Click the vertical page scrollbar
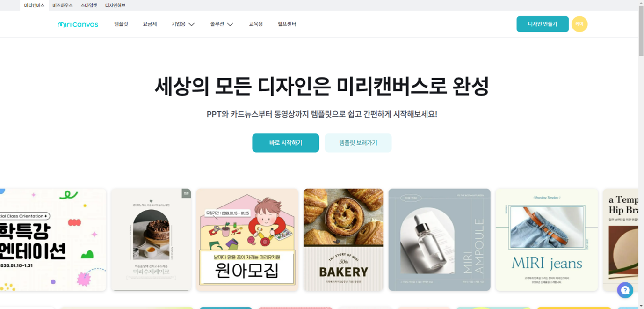644x309 pixels. point(641,154)
